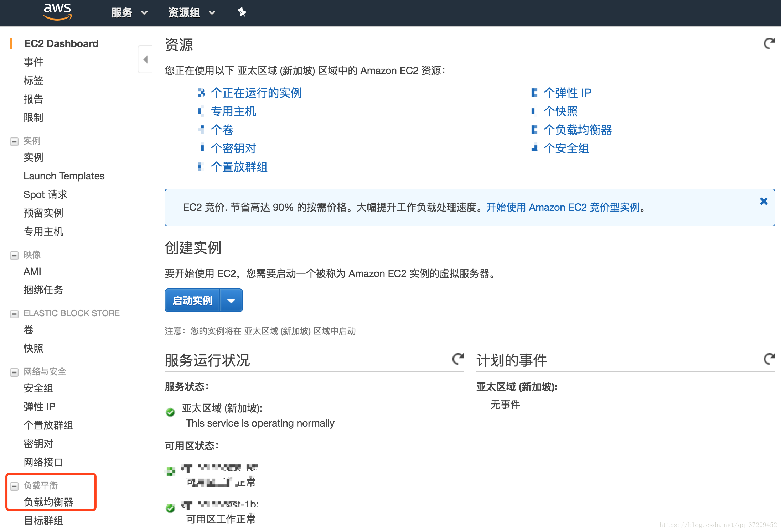Open 个负载均衡器 resource link
The width and height of the screenshot is (781, 532).
[578, 130]
